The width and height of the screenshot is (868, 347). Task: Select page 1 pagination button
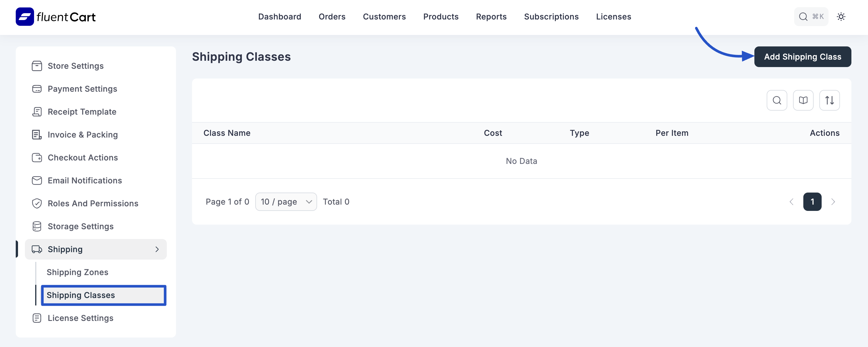(x=812, y=202)
